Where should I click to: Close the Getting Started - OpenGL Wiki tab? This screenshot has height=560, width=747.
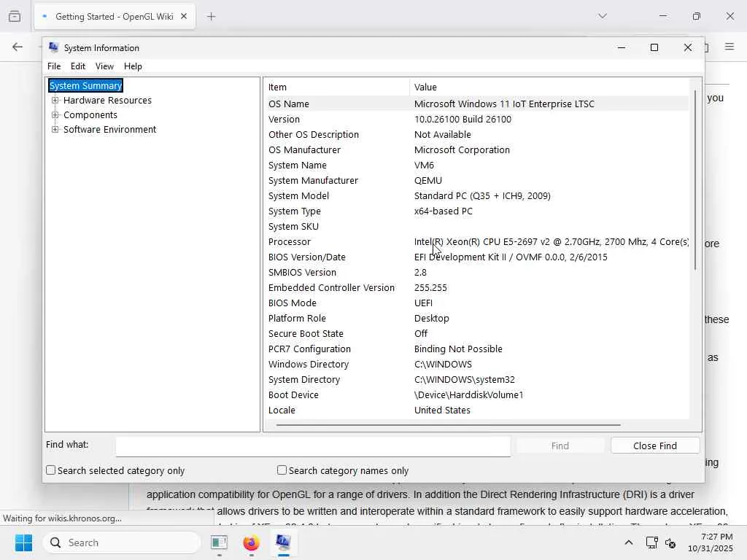(x=184, y=17)
